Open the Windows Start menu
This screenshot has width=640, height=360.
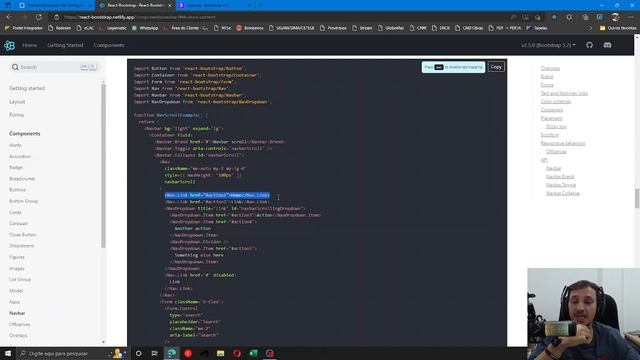[x=8, y=353]
